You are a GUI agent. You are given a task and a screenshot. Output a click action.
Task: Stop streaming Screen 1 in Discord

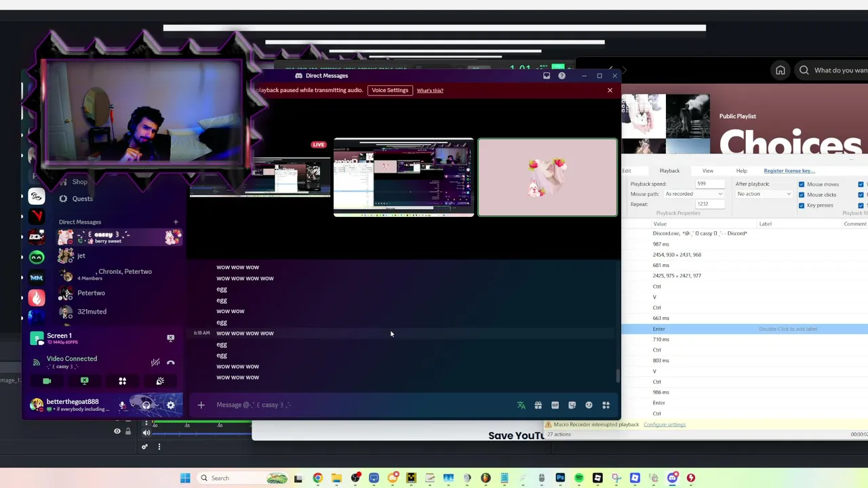170,338
